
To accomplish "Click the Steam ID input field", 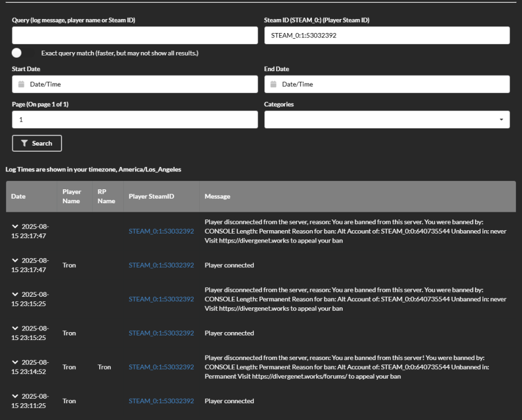I will coord(386,35).
